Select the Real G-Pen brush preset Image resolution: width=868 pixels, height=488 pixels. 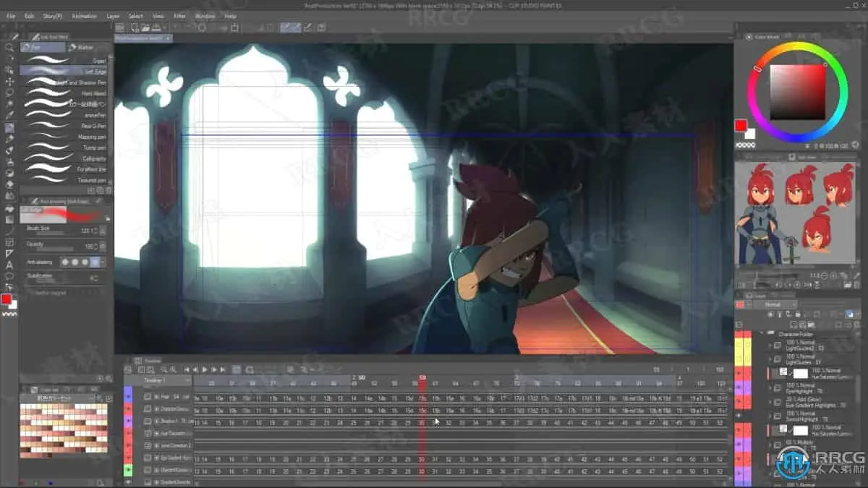[x=64, y=126]
